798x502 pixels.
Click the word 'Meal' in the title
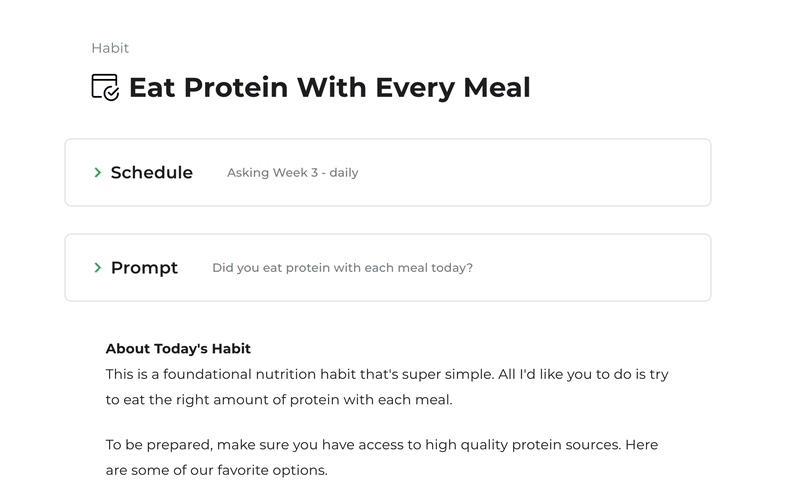[497, 88]
